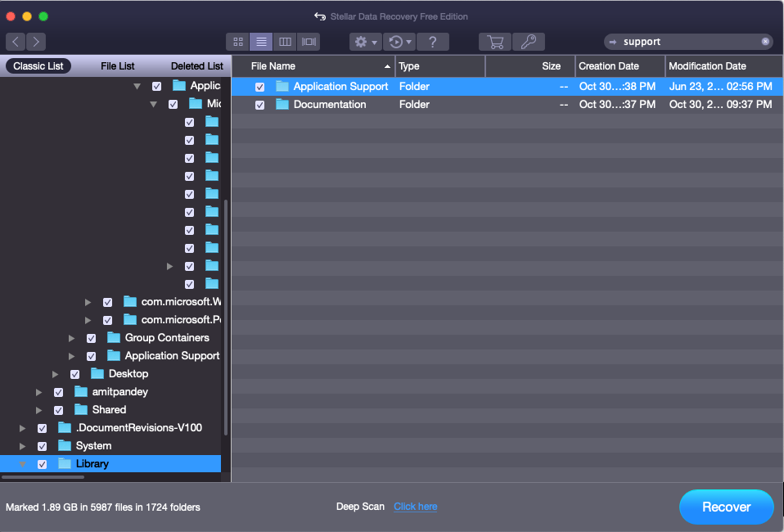784x532 pixels.
Task: Expand the com.microsoft.P tree node
Action: (88, 320)
